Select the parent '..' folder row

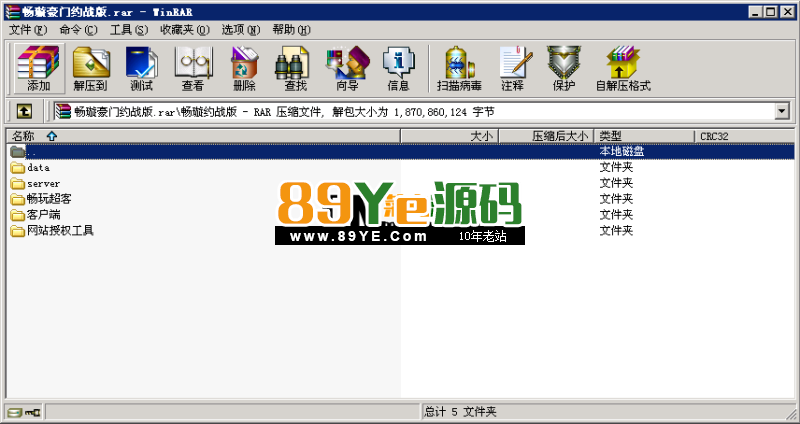click(x=399, y=152)
